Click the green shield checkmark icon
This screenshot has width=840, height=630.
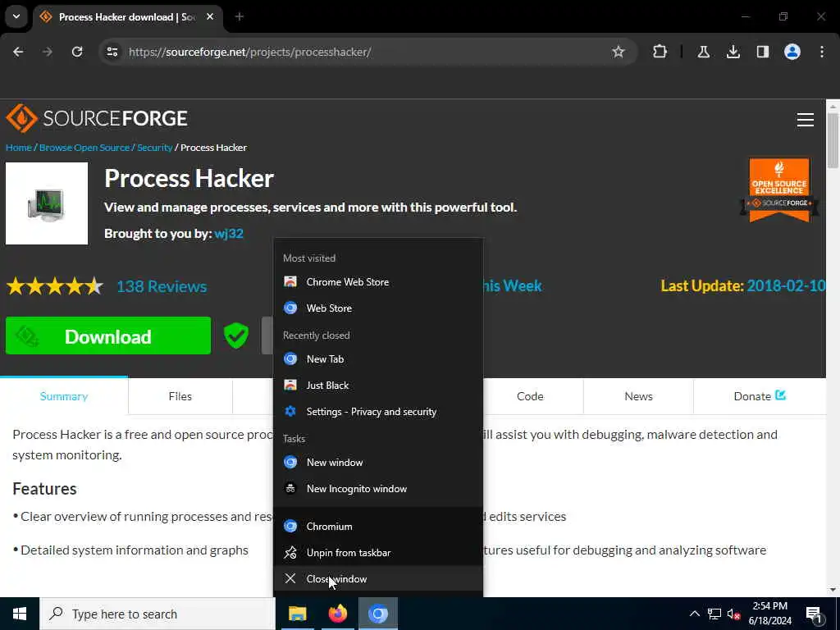235,336
